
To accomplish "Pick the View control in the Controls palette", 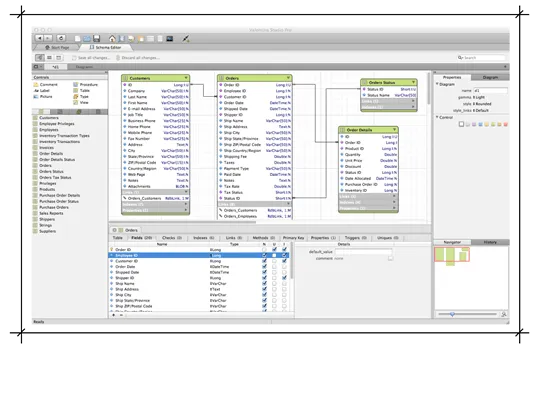I will (x=81, y=103).
